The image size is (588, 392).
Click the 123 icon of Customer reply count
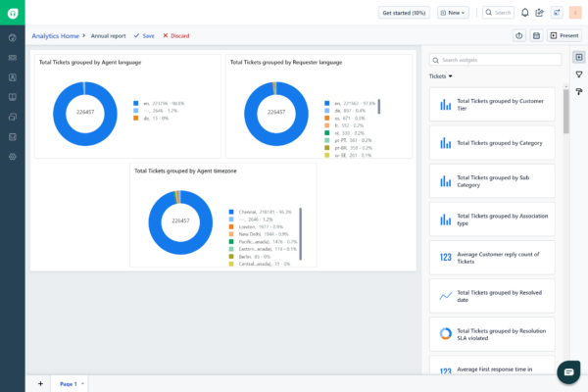(x=446, y=258)
